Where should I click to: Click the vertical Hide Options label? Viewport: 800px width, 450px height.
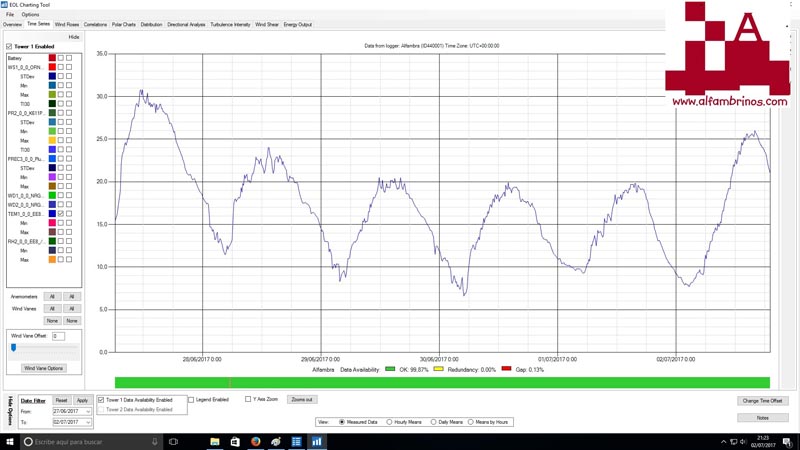coord(10,411)
